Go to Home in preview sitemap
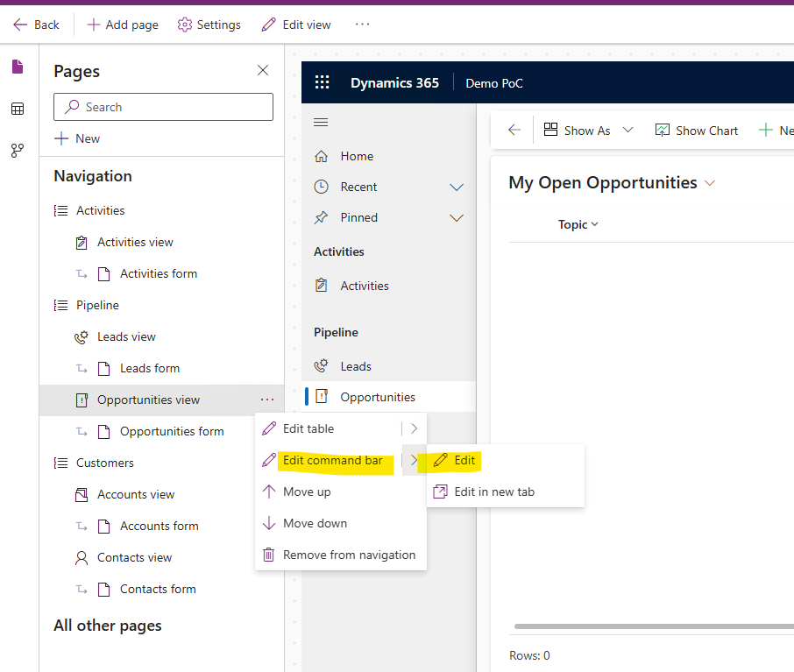The width and height of the screenshot is (794, 672). 388,157
